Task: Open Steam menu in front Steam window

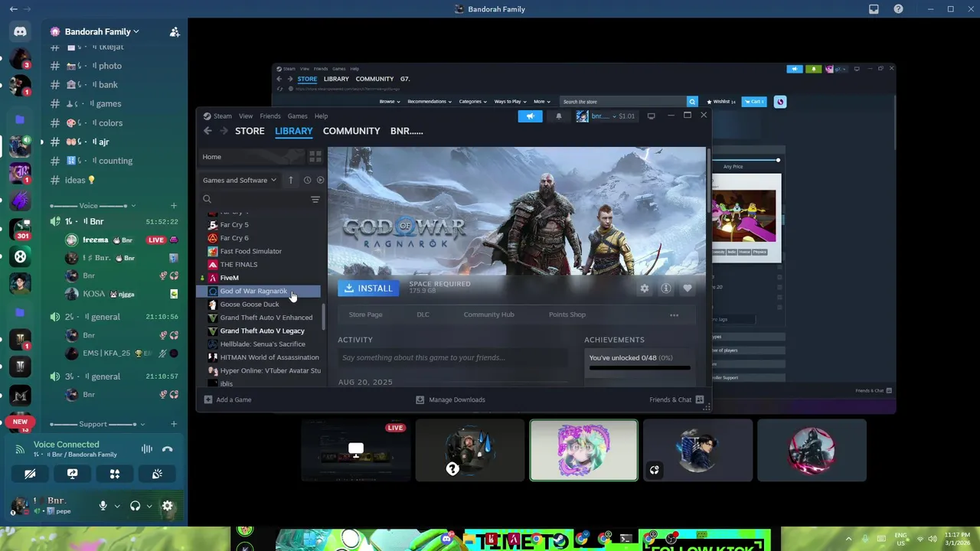Action: click(x=223, y=116)
